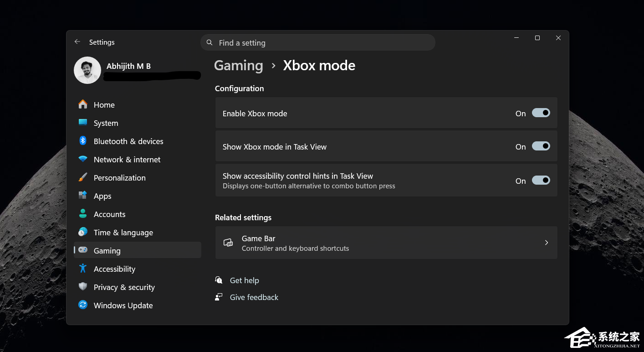Click the Accessibility figure icon
This screenshot has width=644, height=352.
(83, 269)
